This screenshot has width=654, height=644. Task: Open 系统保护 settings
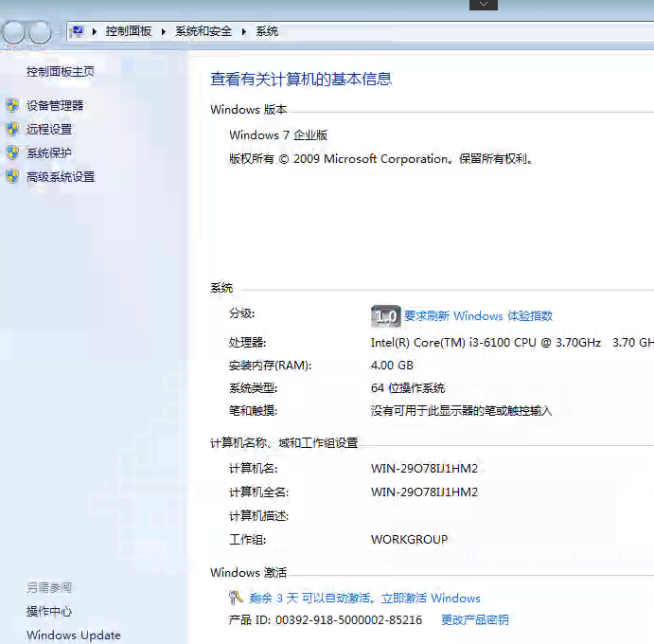click(x=49, y=153)
